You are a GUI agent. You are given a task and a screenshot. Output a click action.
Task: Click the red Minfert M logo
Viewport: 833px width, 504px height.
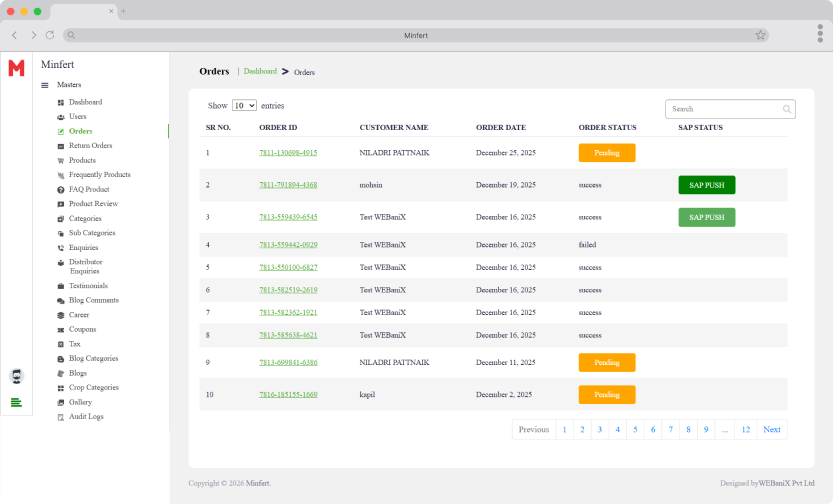tap(16, 68)
